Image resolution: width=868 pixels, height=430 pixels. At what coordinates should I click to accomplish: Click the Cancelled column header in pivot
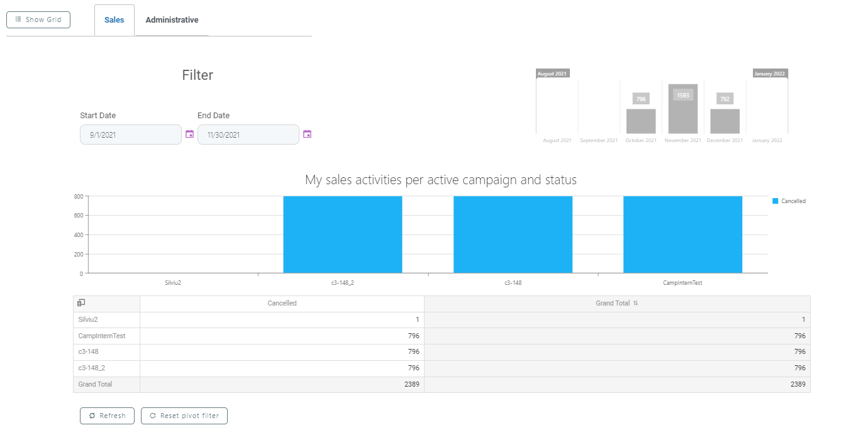(x=282, y=303)
